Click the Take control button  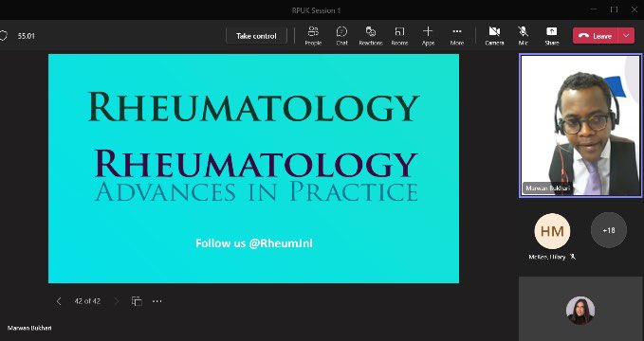(256, 36)
